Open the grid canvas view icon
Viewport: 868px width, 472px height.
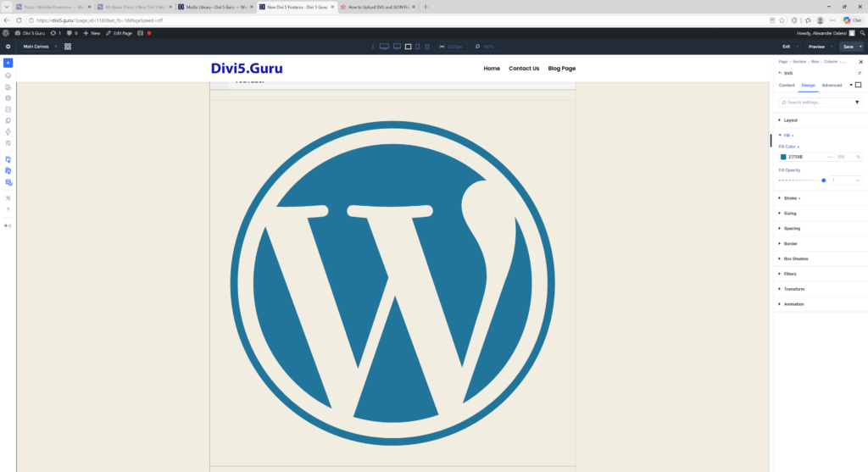pyautogui.click(x=68, y=47)
